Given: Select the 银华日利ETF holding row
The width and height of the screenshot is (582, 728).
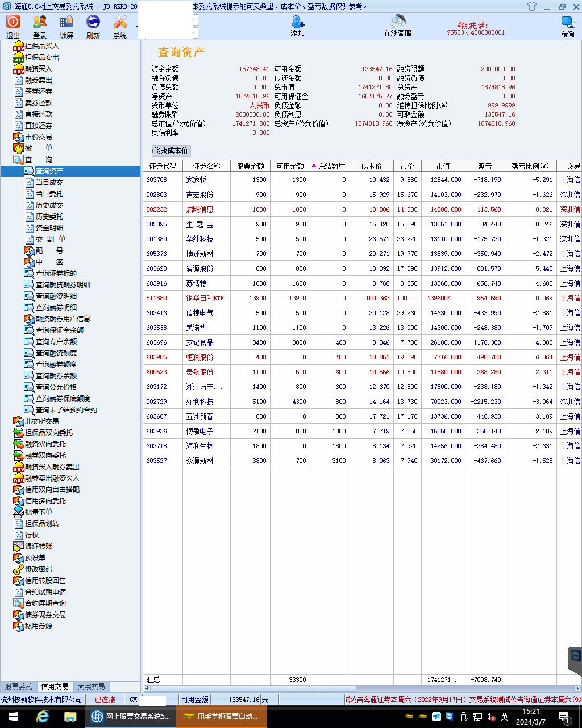Looking at the screenshot, I should click(x=362, y=298).
